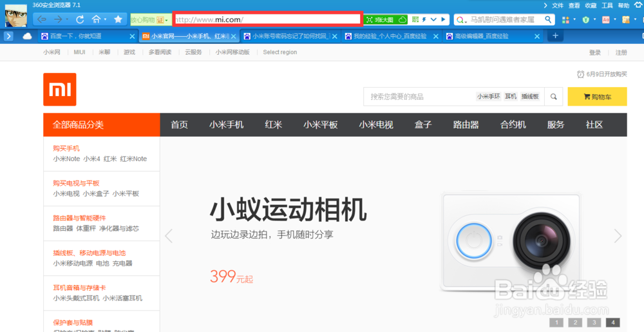Open the green shield payment protection icon
Screen dimensions: 644x332
coord(587,20)
